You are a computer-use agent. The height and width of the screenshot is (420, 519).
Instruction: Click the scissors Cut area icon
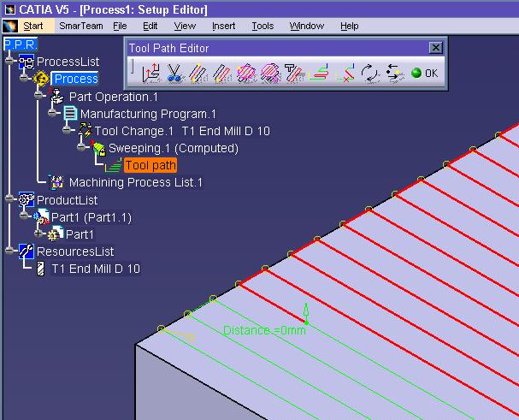(174, 73)
